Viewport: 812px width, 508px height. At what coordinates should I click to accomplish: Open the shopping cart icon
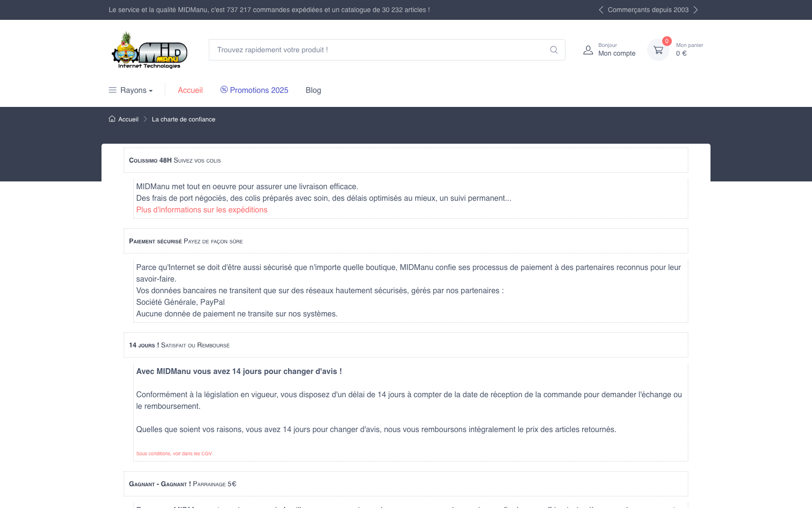(x=658, y=50)
